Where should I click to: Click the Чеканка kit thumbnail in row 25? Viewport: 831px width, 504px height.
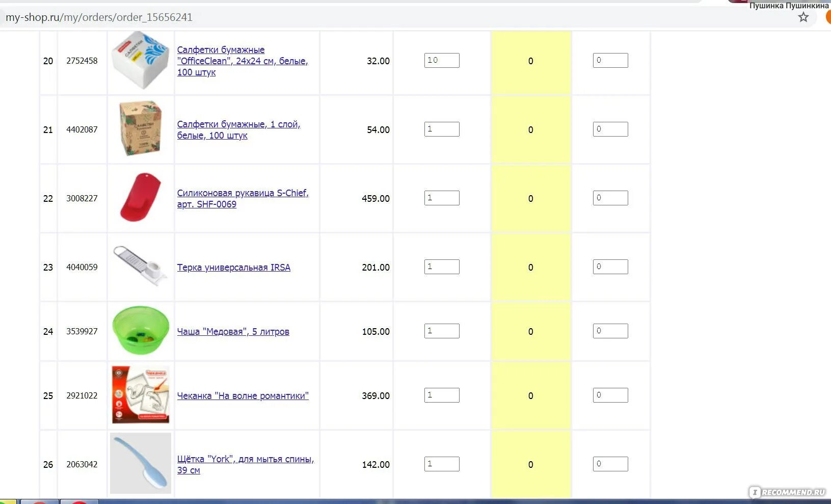141,395
